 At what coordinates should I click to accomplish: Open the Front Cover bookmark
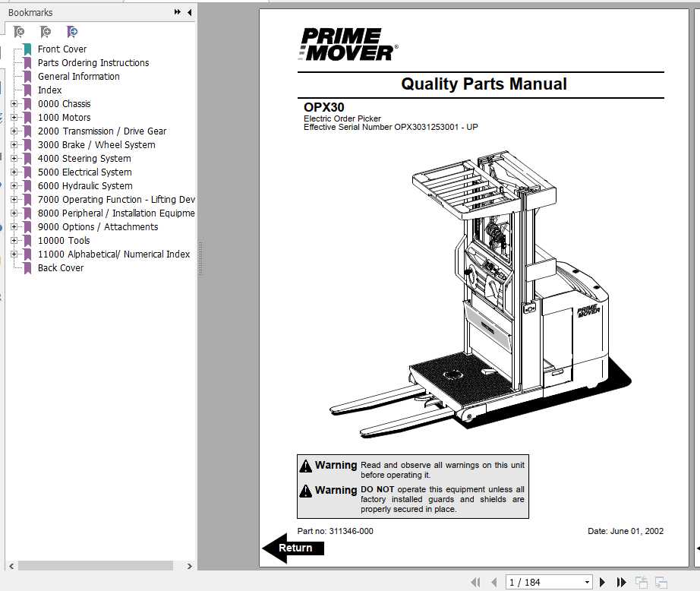[x=62, y=49]
